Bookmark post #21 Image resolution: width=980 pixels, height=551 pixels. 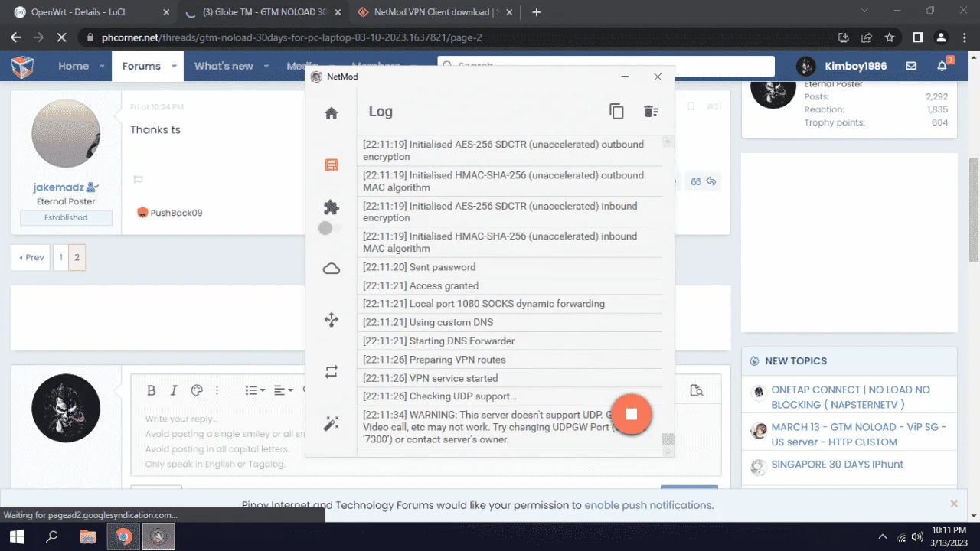pyautogui.click(x=691, y=106)
